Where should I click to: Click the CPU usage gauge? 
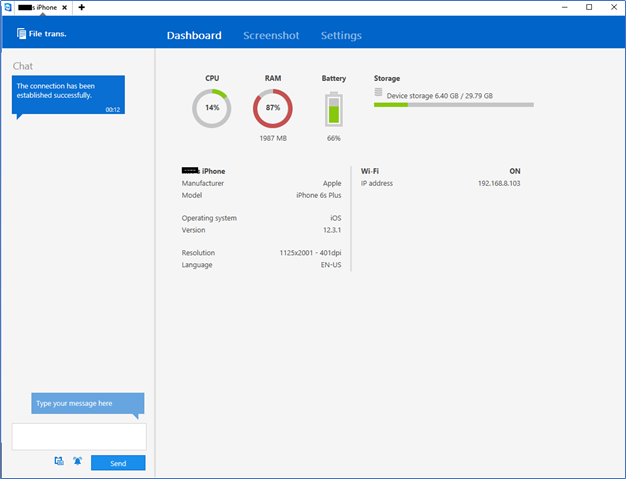point(212,108)
